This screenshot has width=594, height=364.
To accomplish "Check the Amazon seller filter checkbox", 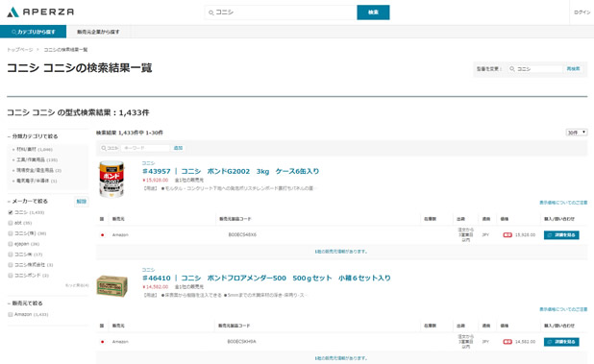I will 11,314.
